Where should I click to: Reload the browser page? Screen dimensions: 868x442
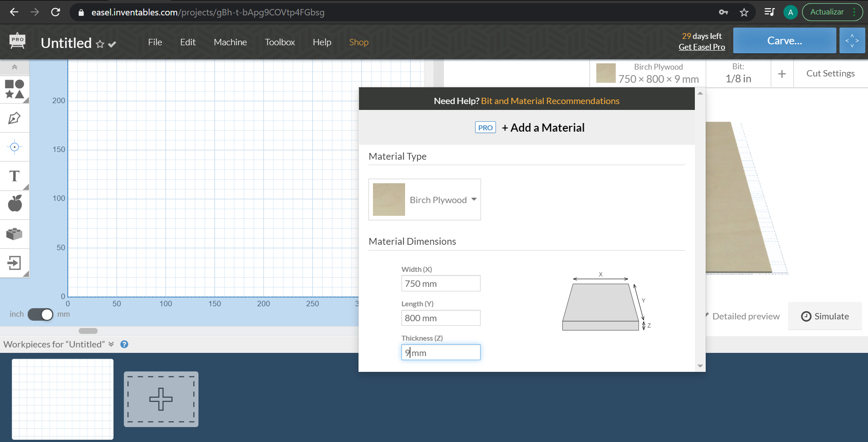(x=56, y=12)
